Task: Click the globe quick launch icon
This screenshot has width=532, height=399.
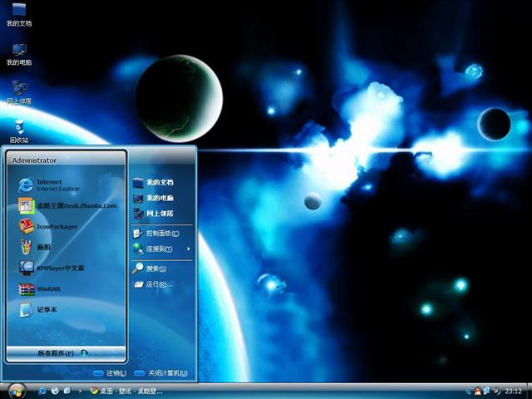Action: [x=55, y=392]
